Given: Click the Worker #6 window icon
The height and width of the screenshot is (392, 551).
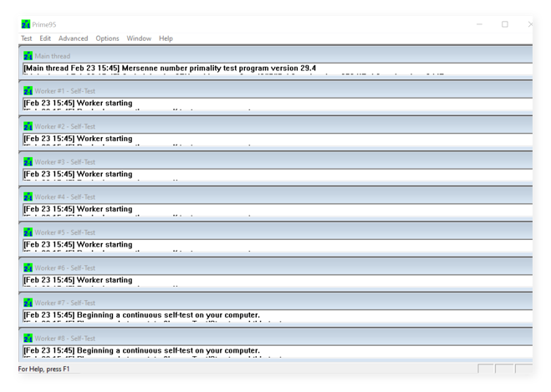Looking at the screenshot, I should (x=28, y=268).
